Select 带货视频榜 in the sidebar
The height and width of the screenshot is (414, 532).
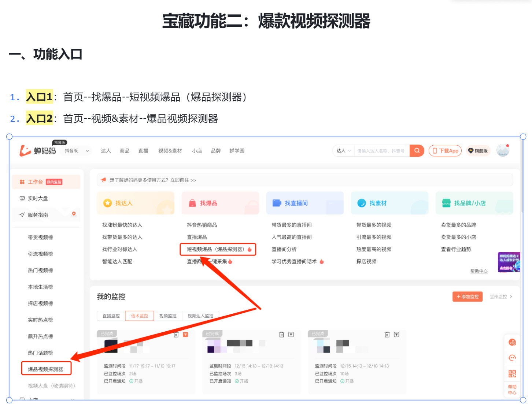pos(40,238)
